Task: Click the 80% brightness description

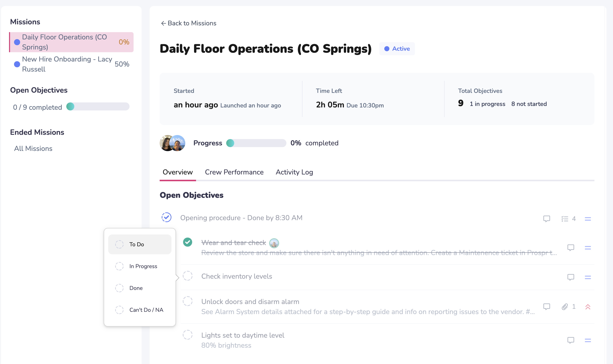Action: (x=226, y=345)
